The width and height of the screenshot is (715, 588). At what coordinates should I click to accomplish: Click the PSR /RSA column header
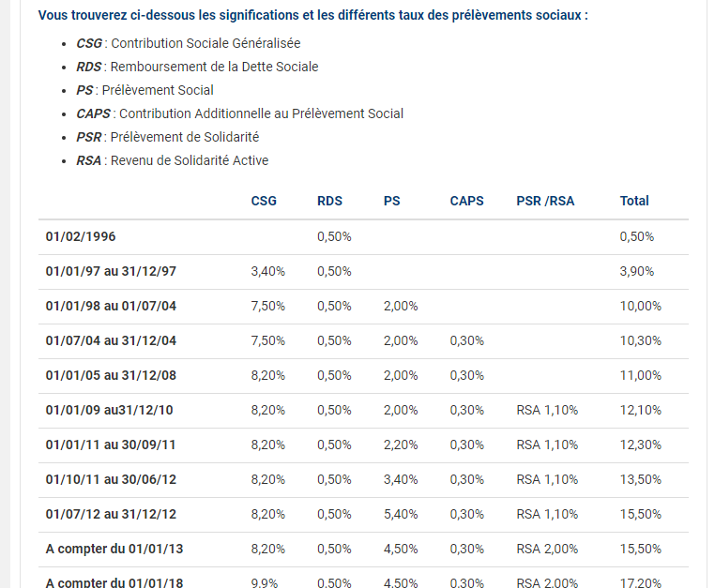click(x=545, y=201)
